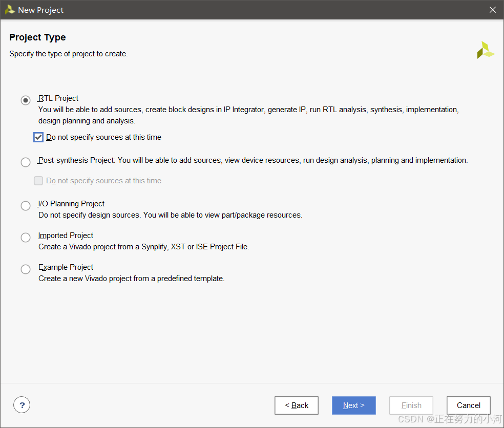
Task: Click the Imported Project label text
Action: (x=66, y=236)
